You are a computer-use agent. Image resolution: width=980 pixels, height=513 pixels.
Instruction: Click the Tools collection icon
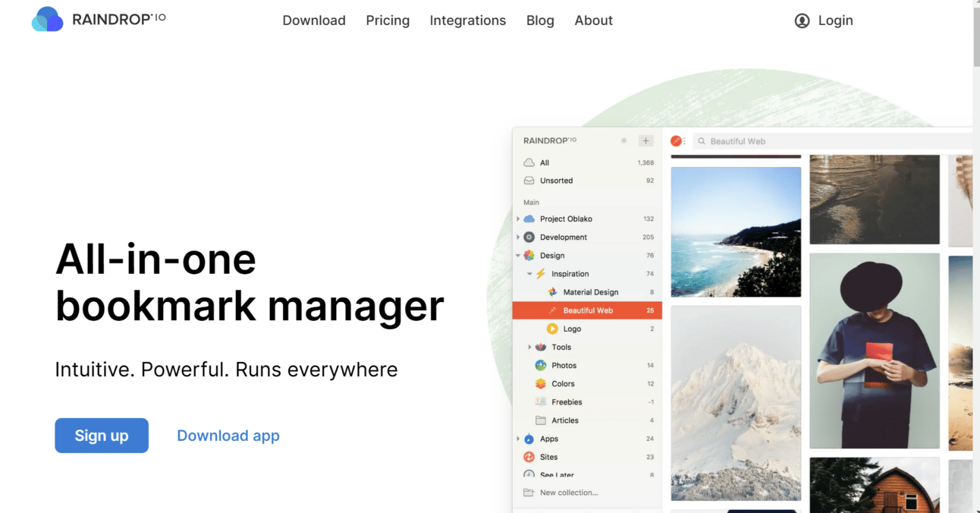coord(541,347)
